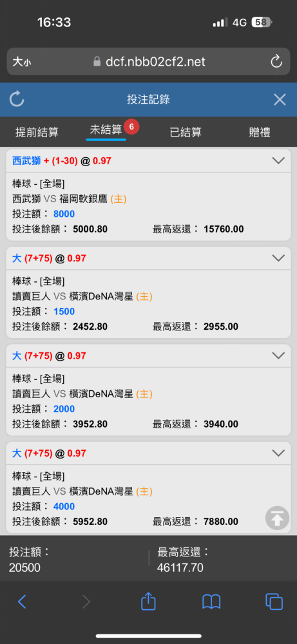Tap the 西武獅 bet header link
Image resolution: width=297 pixels, height=644 pixels.
tap(26, 160)
